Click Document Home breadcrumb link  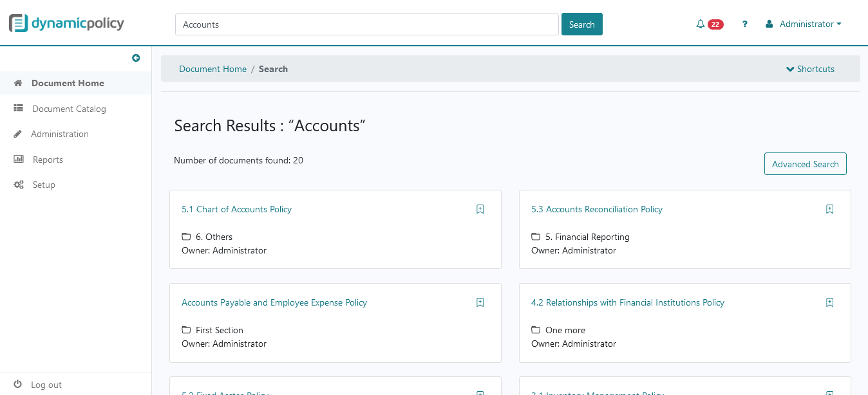[212, 69]
